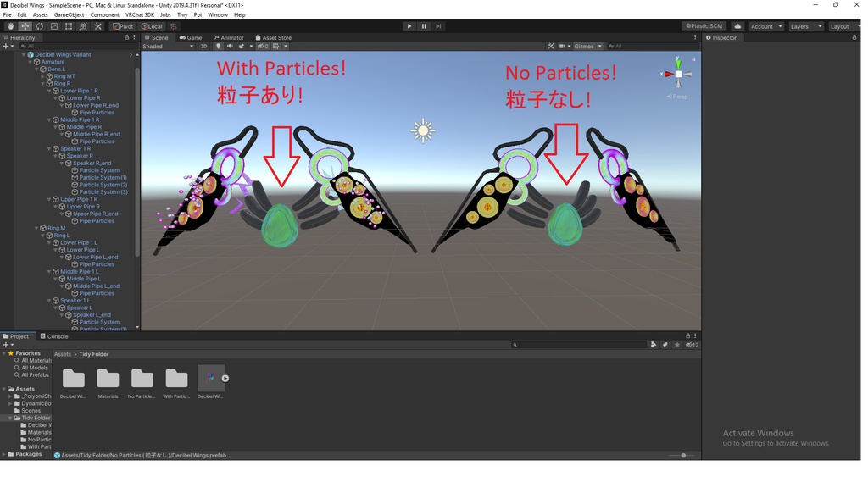The image size is (868, 488).
Task: Select the Rotate tool
Action: (x=39, y=26)
